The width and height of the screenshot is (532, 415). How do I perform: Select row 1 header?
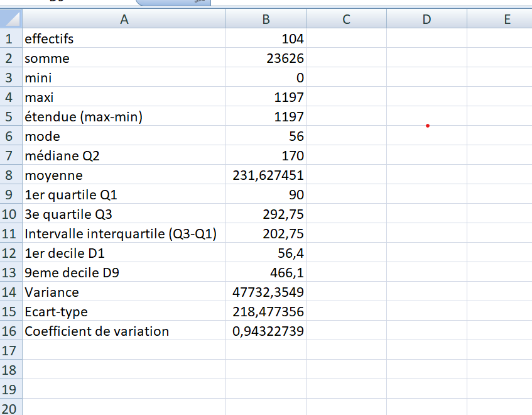coord(10,39)
